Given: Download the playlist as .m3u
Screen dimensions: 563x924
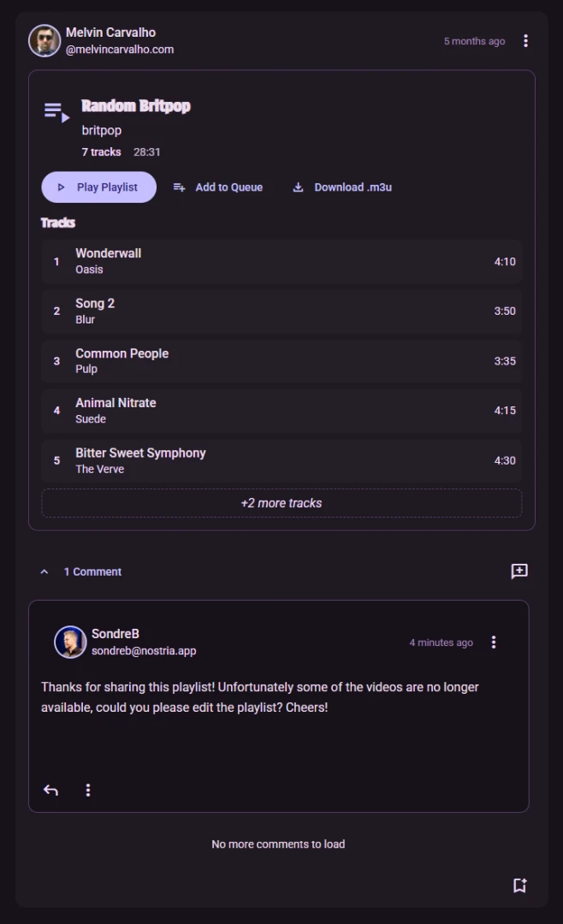Looking at the screenshot, I should tap(342, 187).
